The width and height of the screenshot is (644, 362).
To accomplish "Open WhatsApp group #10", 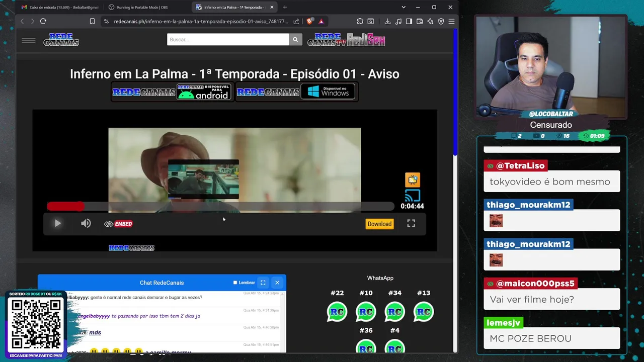I will coord(366,312).
